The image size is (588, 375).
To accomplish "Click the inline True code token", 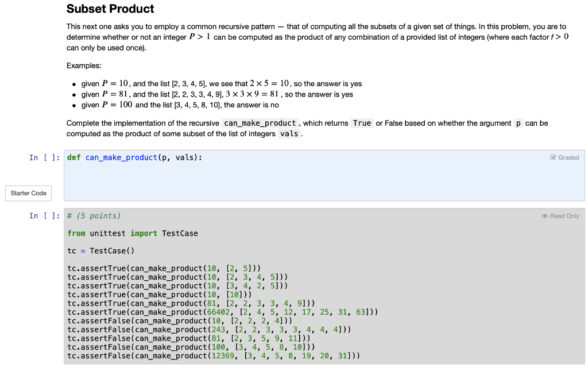I will tap(362, 123).
